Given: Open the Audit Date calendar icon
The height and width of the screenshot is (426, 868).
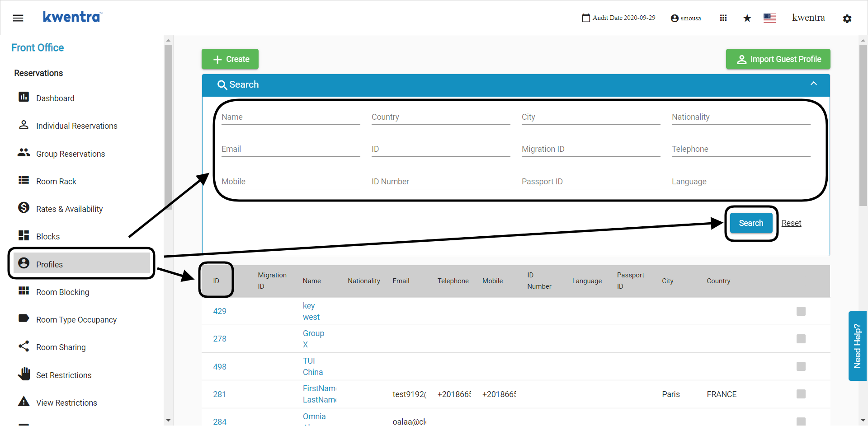Looking at the screenshot, I should pos(586,18).
